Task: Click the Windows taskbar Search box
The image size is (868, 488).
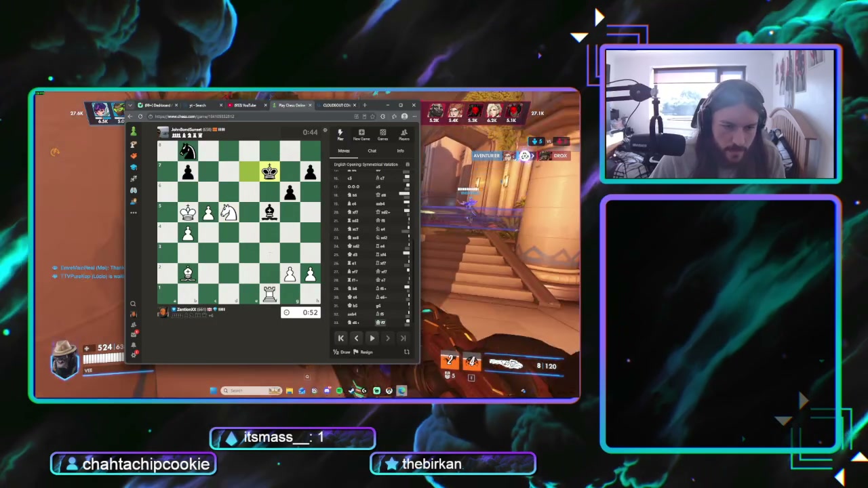Action: click(252, 390)
